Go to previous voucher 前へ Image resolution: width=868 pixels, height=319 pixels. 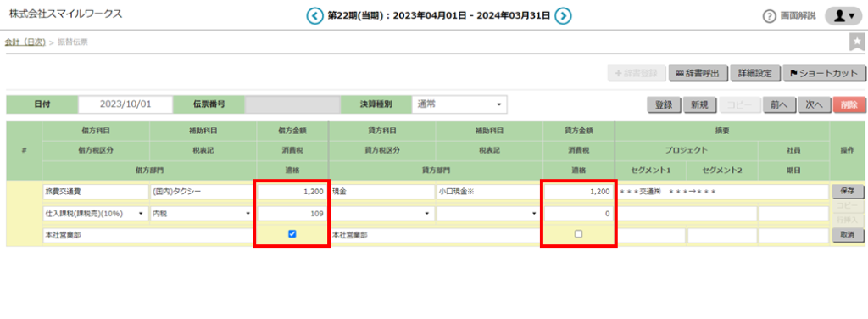780,104
